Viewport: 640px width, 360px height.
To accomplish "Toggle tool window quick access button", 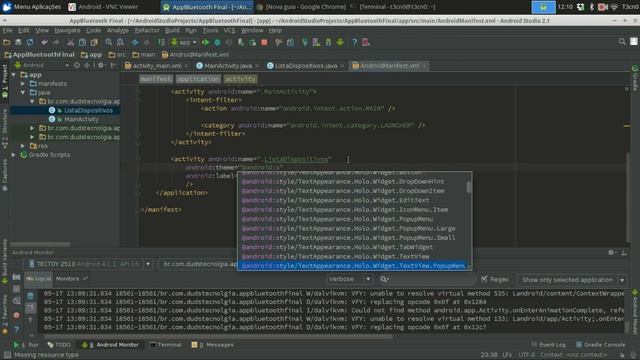I will 7,355.
